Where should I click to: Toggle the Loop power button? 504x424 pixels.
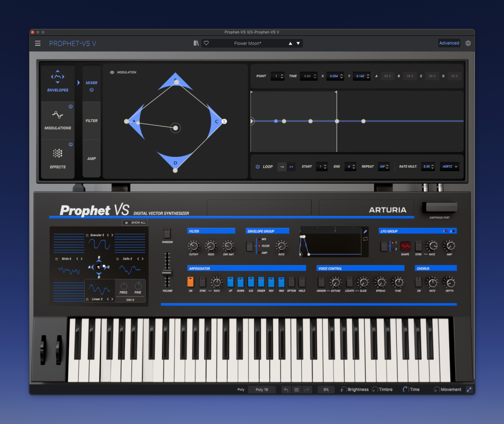257,167
